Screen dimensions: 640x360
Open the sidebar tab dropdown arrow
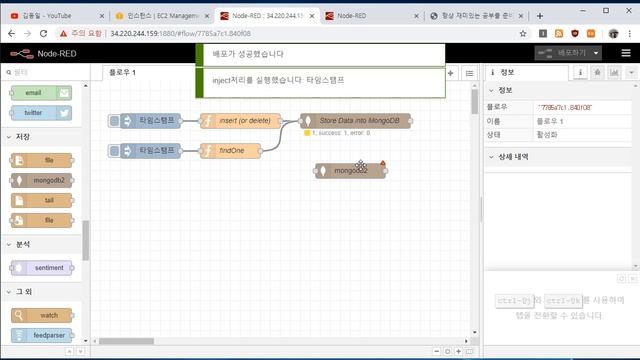coord(631,73)
